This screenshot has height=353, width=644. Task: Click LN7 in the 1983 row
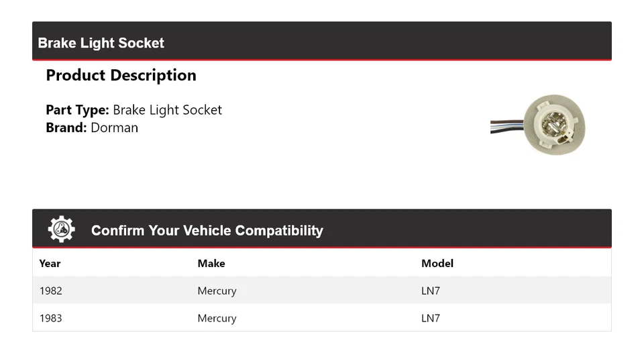[431, 318]
